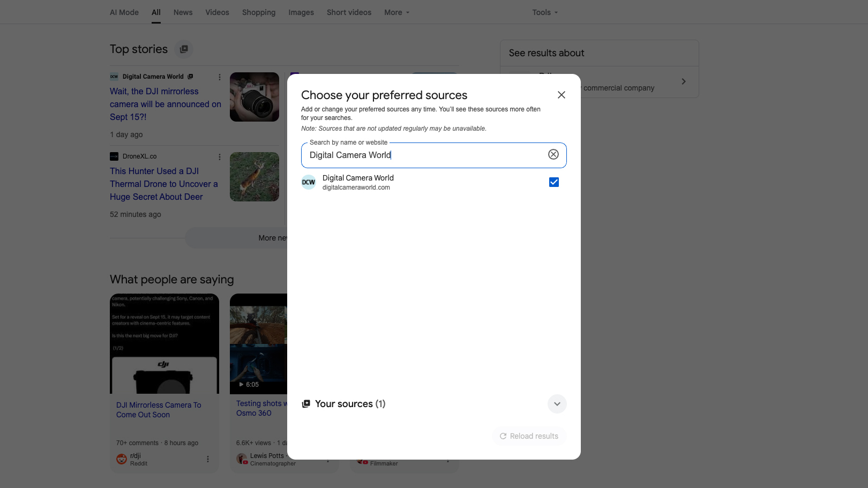Click the Your sources collection icon

tap(306, 404)
